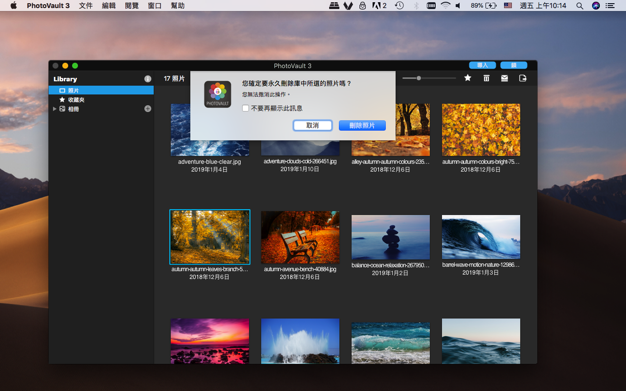
Task: Click the thumbnail size slider
Action: [x=429, y=78]
